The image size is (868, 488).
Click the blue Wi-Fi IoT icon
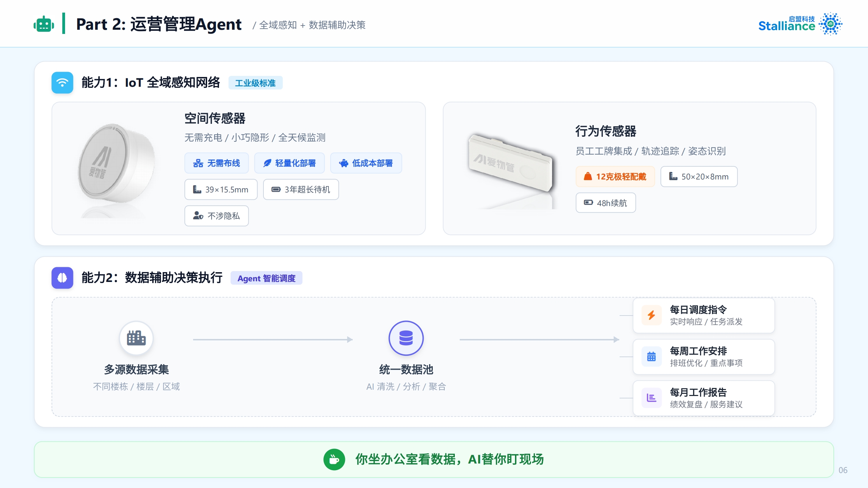point(62,83)
